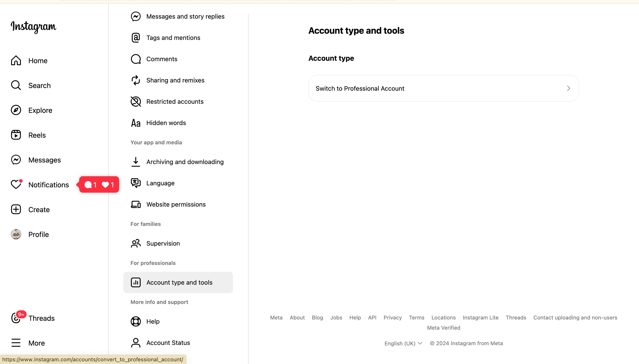
Task: Click the Switch to Professional Account chevron arrow
Action: point(568,88)
